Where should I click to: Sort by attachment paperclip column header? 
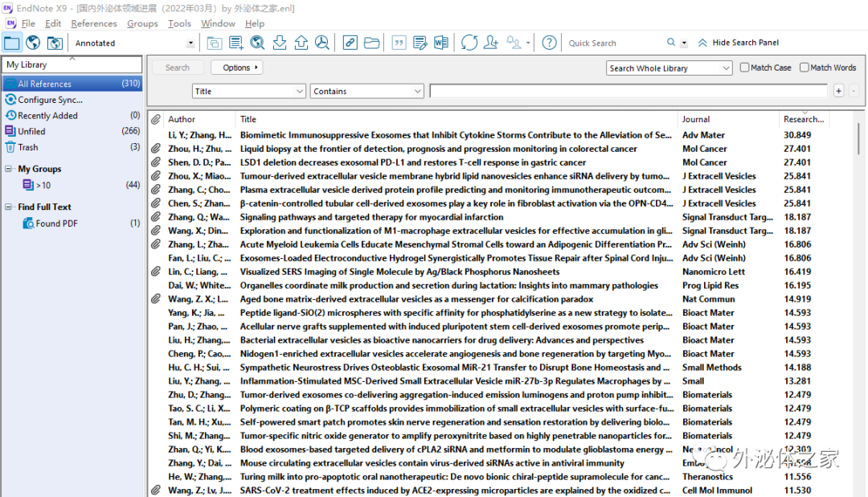tap(156, 119)
